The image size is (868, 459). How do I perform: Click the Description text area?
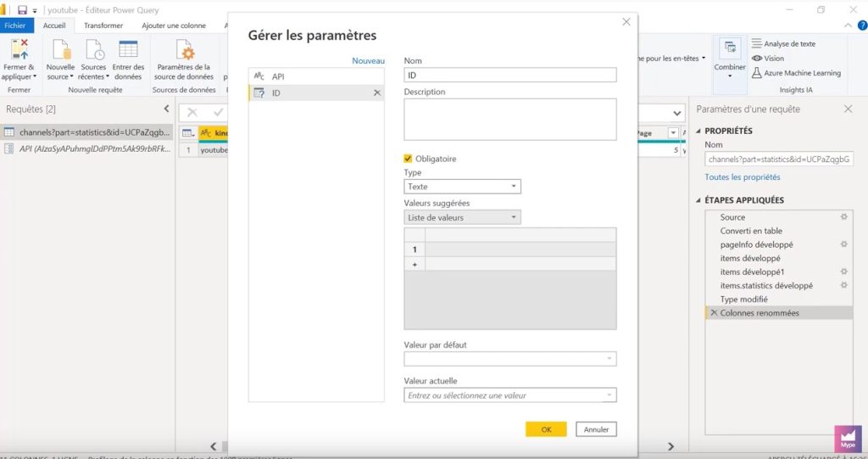coord(509,119)
